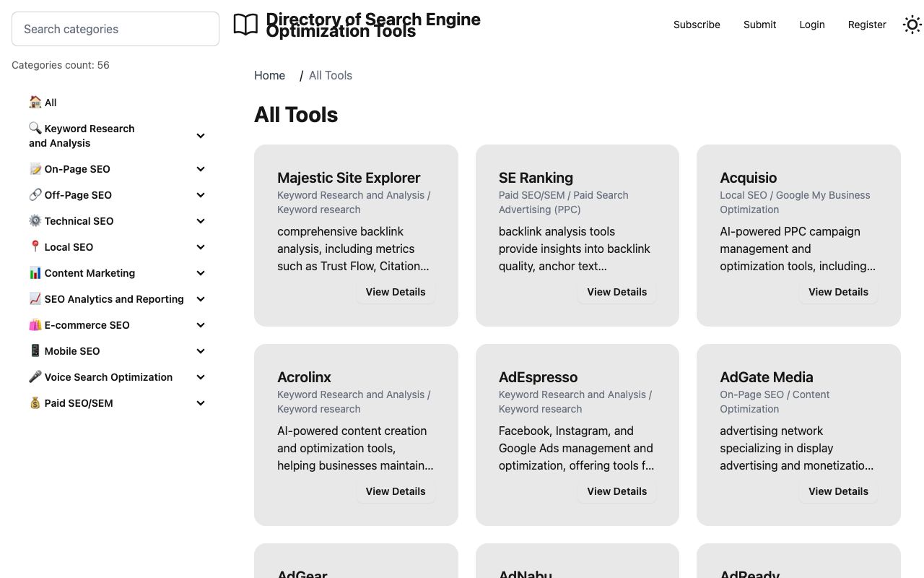View Details for Majestic Site Explorer
The width and height of the screenshot is (924, 578).
click(x=396, y=292)
